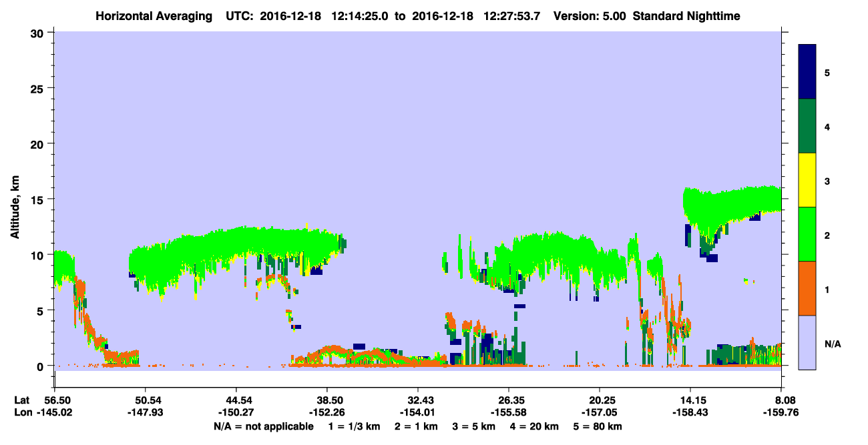Viewport: 868px width, 445px height.
Task: Click the '1 = 1/3 km' legend text
Action: [354, 426]
